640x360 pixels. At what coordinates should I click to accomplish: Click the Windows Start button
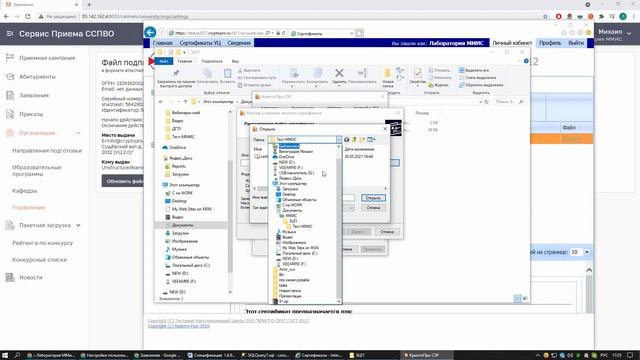5,355
